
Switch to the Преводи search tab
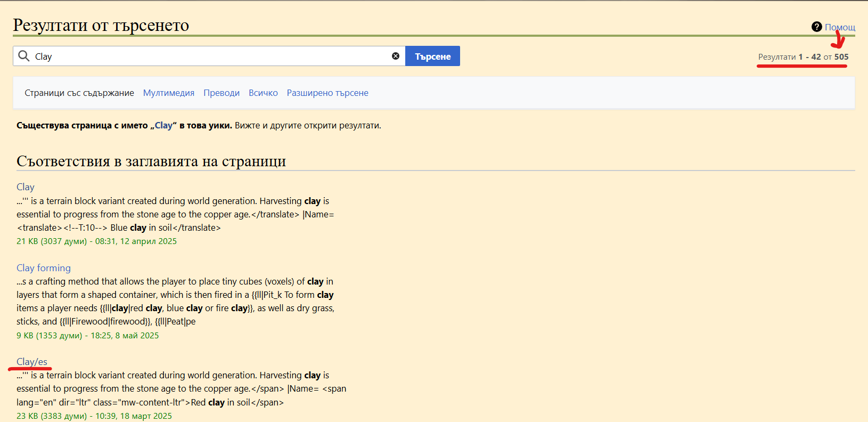click(x=222, y=93)
